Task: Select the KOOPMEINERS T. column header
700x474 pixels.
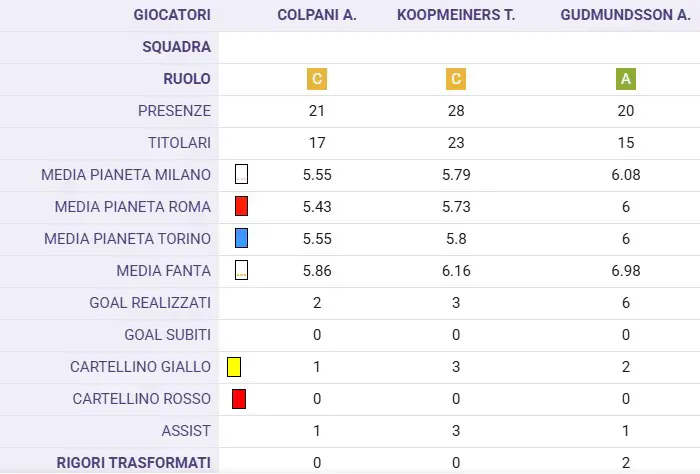Action: [456, 15]
